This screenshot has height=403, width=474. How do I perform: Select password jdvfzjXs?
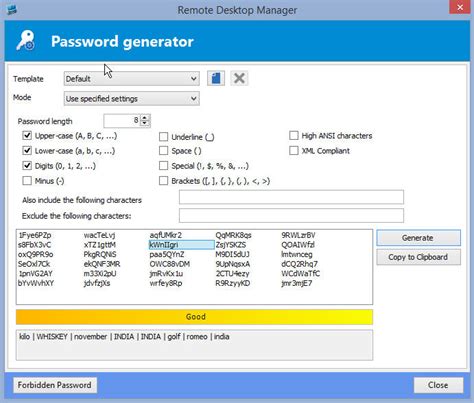tap(97, 284)
